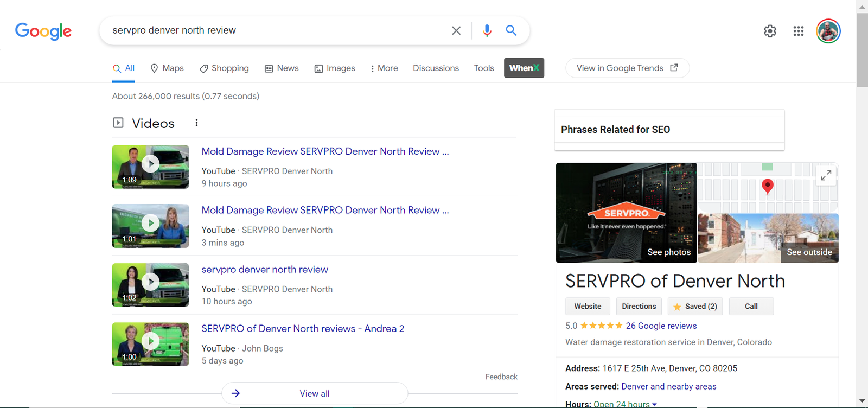Open the See outside street view
Screen dimensions: 868x408
[x=768, y=238]
